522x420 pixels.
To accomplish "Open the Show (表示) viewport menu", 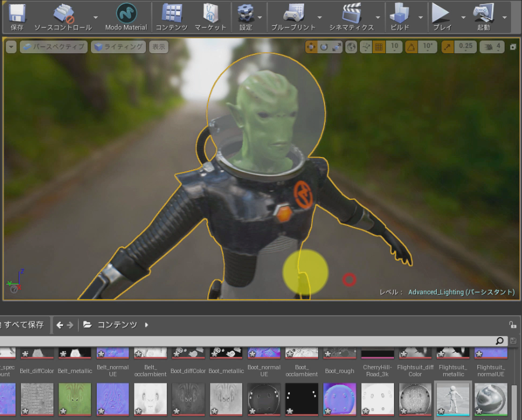I will (159, 47).
